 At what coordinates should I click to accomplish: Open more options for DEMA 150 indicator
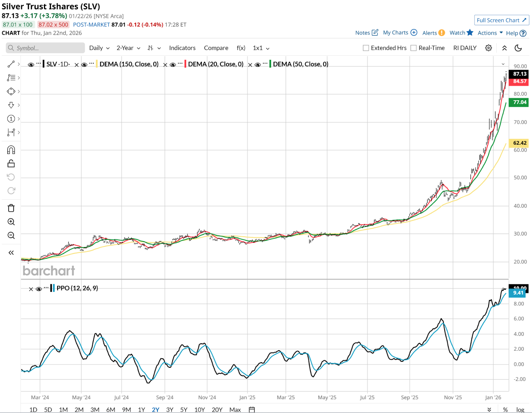pyautogui.click(x=92, y=63)
